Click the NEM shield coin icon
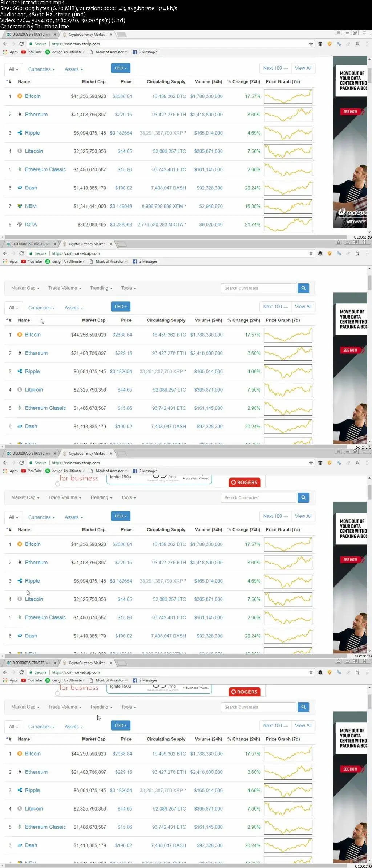Image resolution: width=372 pixels, height=868 pixels. [x=20, y=206]
